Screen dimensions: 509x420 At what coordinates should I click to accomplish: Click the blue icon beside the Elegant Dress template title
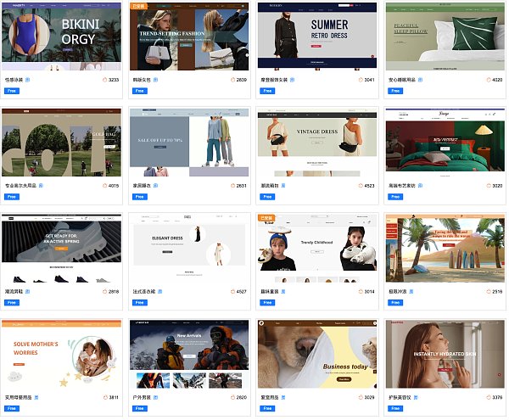(x=160, y=292)
